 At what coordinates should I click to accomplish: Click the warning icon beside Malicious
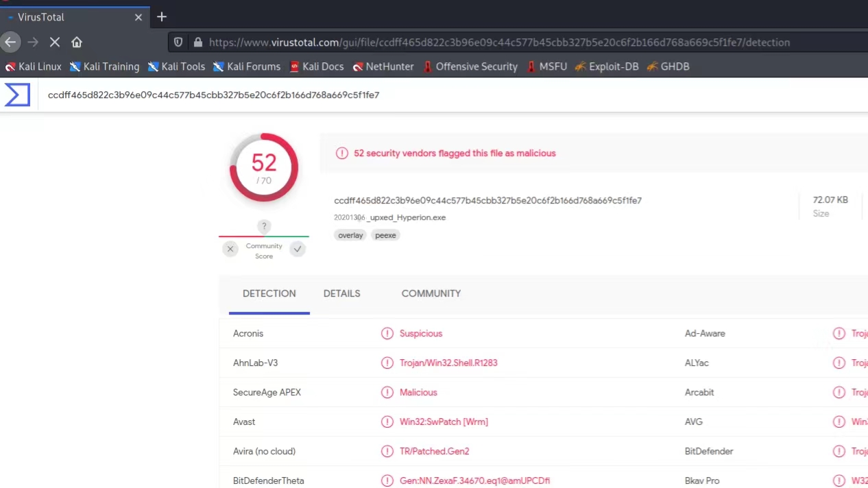pos(387,392)
